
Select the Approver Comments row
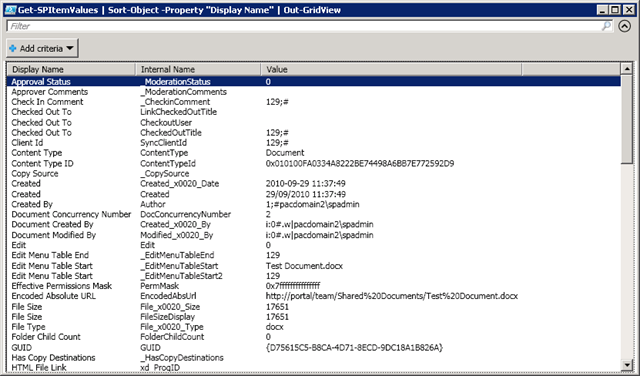(x=313, y=91)
